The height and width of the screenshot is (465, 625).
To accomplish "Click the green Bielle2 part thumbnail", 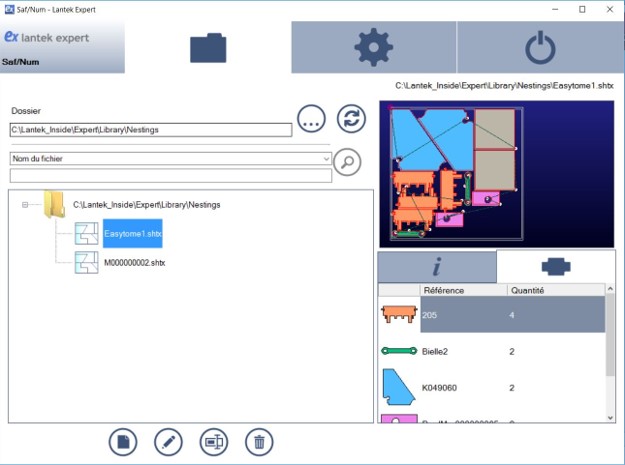I will tap(399, 351).
